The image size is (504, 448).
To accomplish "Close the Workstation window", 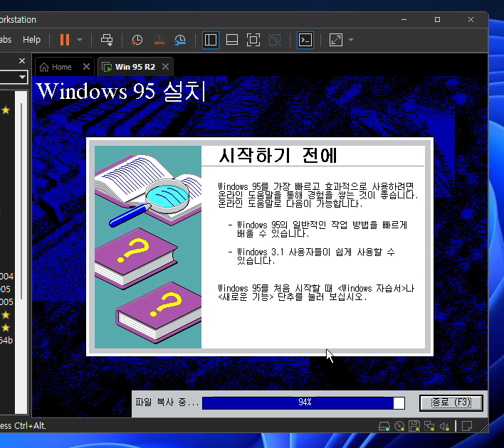I will 471,20.
